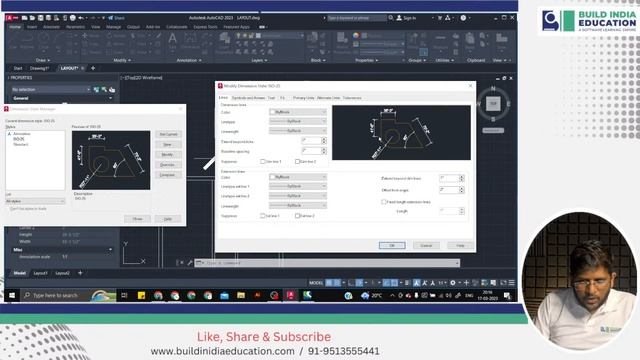Open extension lines Color dropdown
The width and height of the screenshot is (640, 360).
[298, 177]
